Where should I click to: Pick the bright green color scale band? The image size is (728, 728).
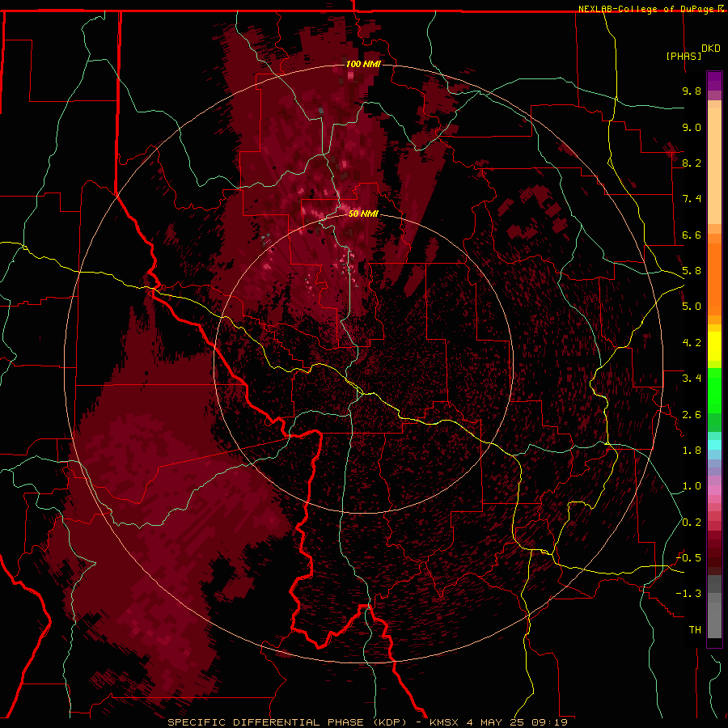tap(714, 390)
